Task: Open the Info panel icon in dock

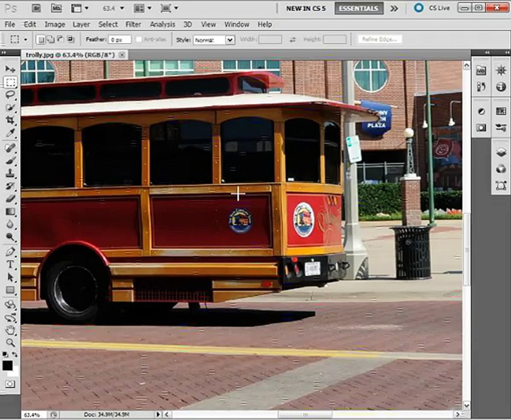Action: 501,86
